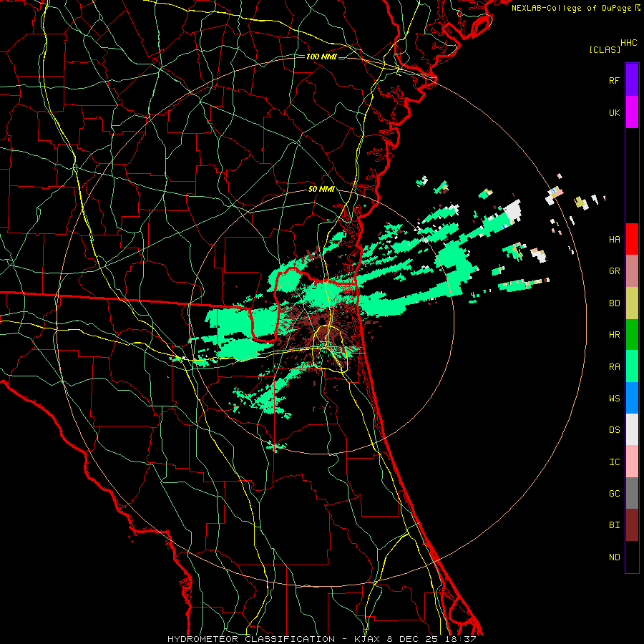
Task: Click the 'RF' legend label
Action: point(614,80)
